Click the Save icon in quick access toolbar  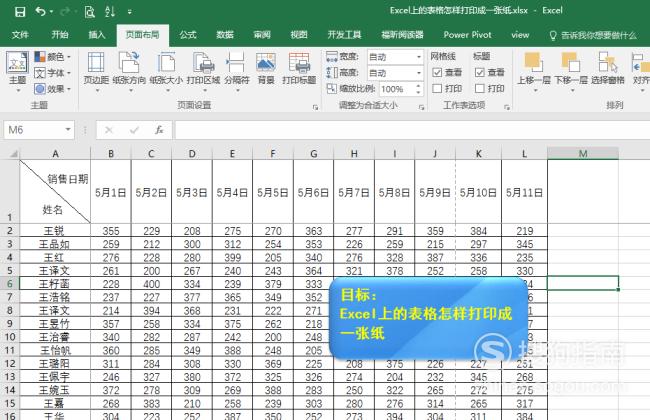point(19,11)
